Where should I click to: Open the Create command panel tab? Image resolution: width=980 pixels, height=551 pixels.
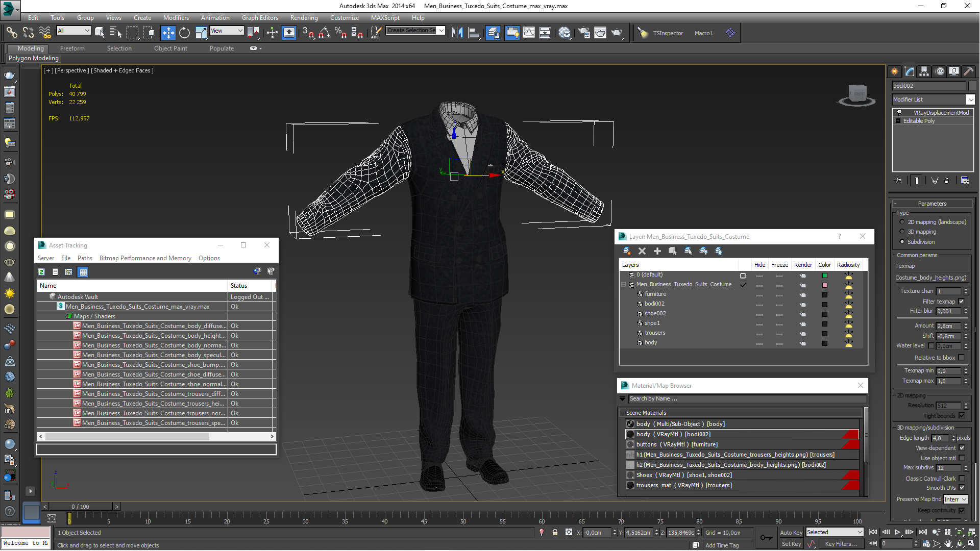click(894, 71)
